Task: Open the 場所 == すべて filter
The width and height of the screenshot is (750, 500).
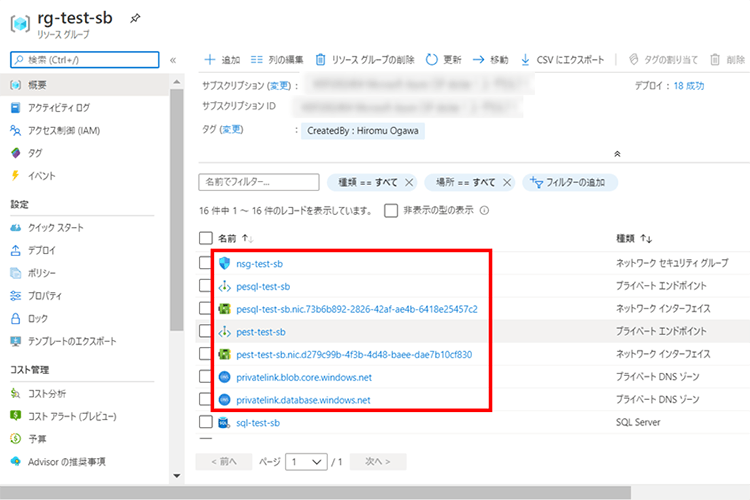Action: (x=465, y=182)
